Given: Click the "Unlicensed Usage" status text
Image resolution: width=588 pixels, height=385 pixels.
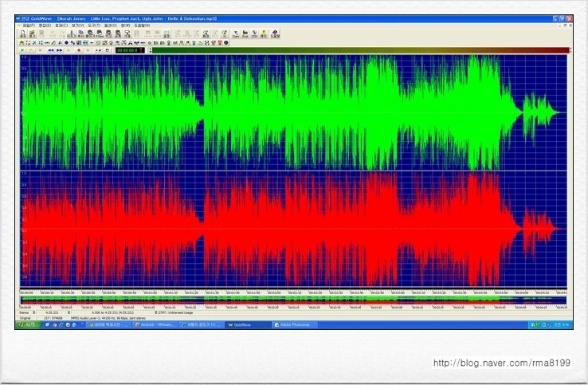Looking at the screenshot, I should click(x=181, y=312).
